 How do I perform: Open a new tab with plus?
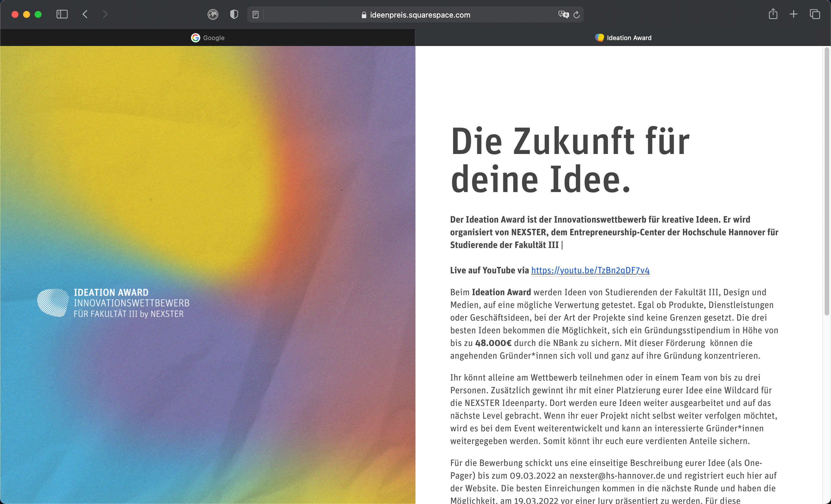click(793, 14)
